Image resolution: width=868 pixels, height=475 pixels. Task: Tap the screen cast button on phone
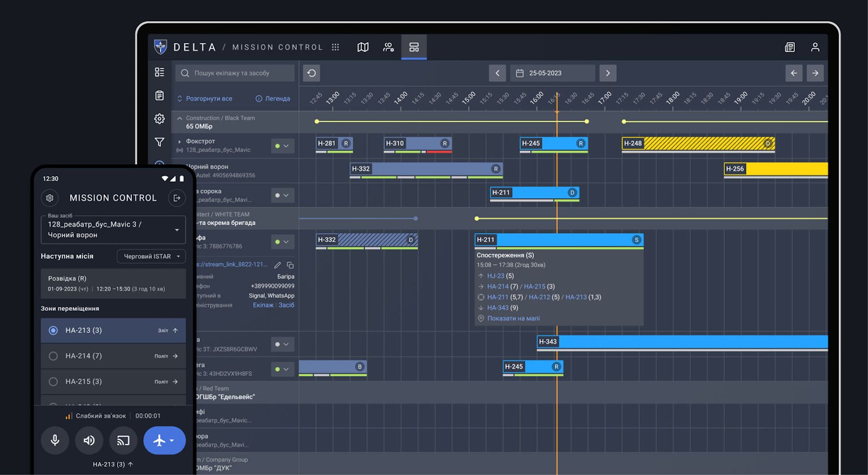[x=123, y=440]
